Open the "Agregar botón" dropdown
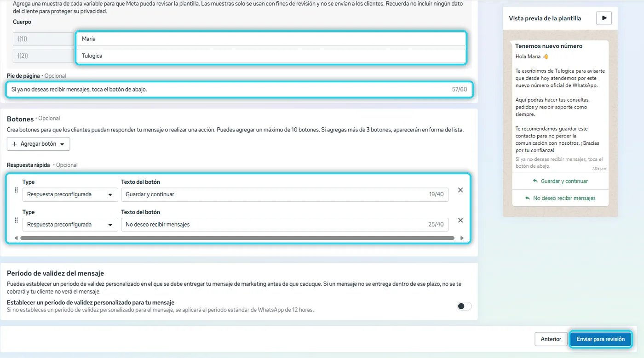The image size is (644, 358). click(x=39, y=144)
